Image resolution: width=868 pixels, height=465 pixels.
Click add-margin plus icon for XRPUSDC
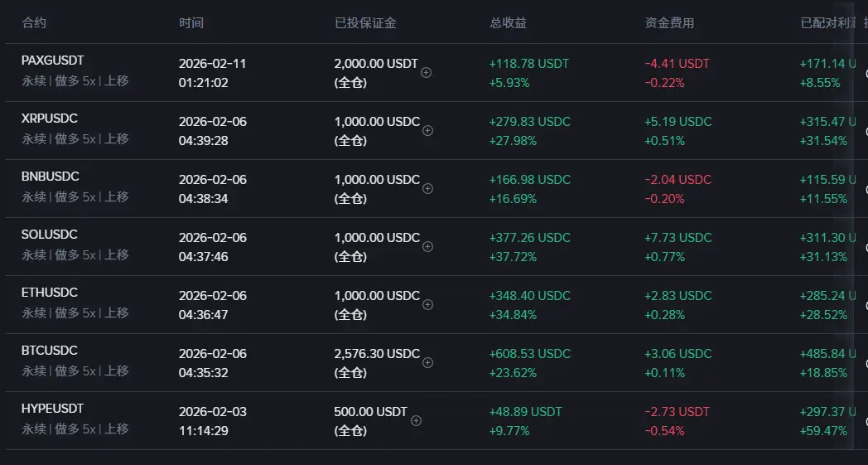pyautogui.click(x=428, y=130)
